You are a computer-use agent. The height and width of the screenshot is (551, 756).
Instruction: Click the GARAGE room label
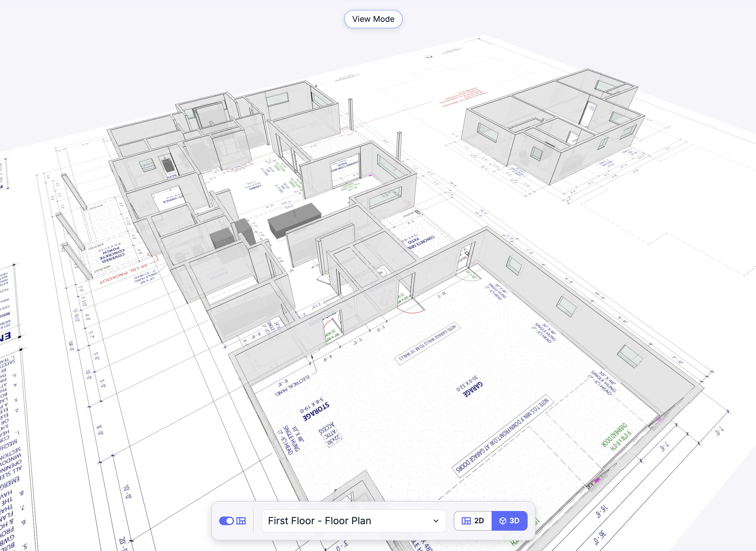click(473, 389)
